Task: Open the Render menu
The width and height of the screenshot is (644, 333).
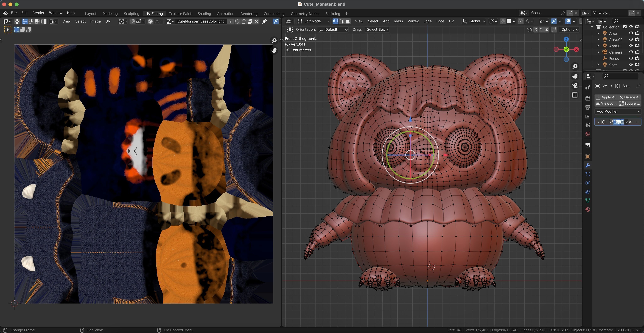Action: tap(38, 13)
